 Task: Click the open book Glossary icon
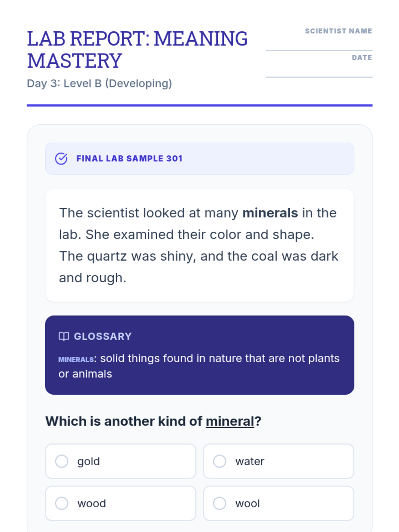click(x=64, y=336)
